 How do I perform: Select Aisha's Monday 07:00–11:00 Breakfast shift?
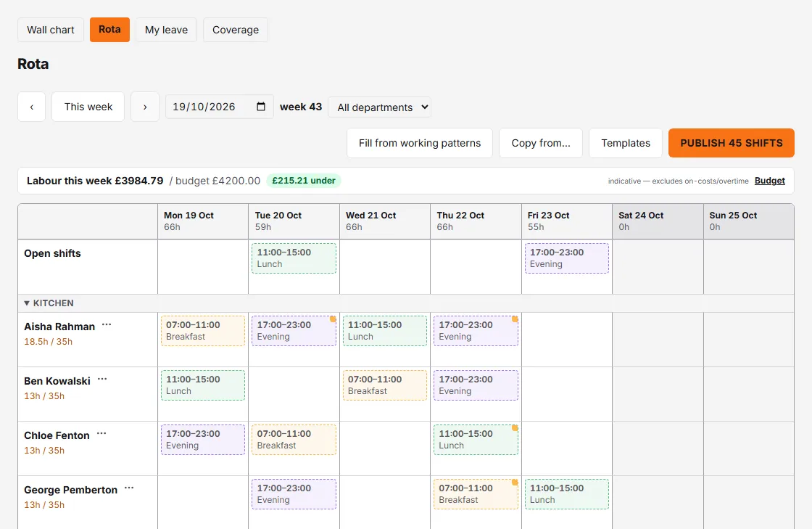point(203,331)
